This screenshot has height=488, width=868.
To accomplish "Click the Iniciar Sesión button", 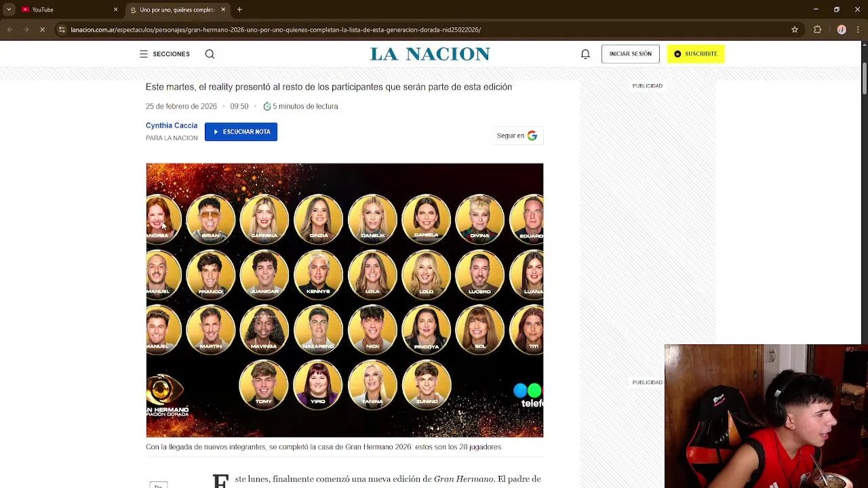I will click(630, 54).
